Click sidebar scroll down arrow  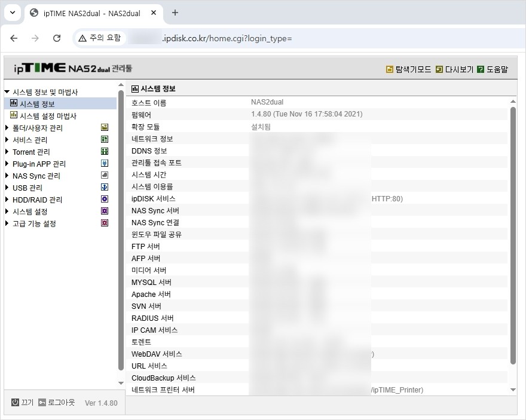pyautogui.click(x=121, y=383)
